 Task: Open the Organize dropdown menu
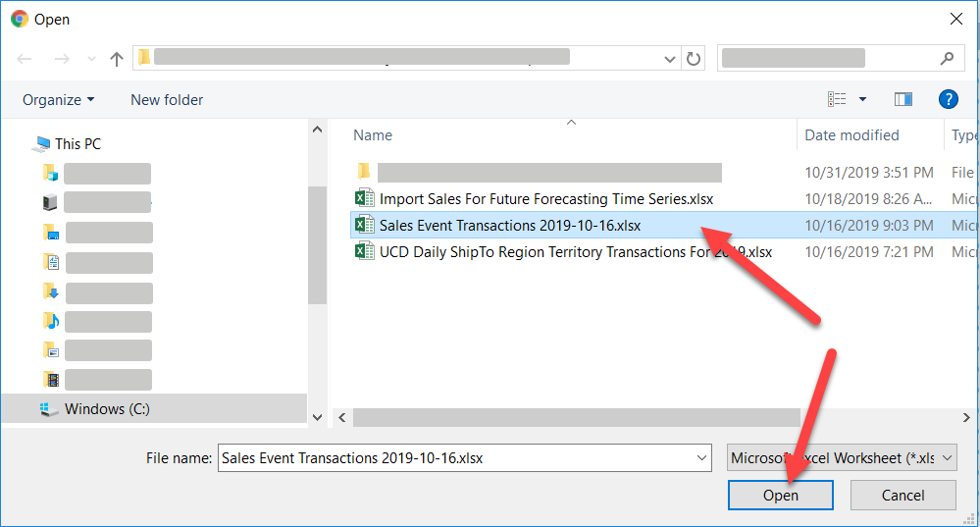click(59, 100)
